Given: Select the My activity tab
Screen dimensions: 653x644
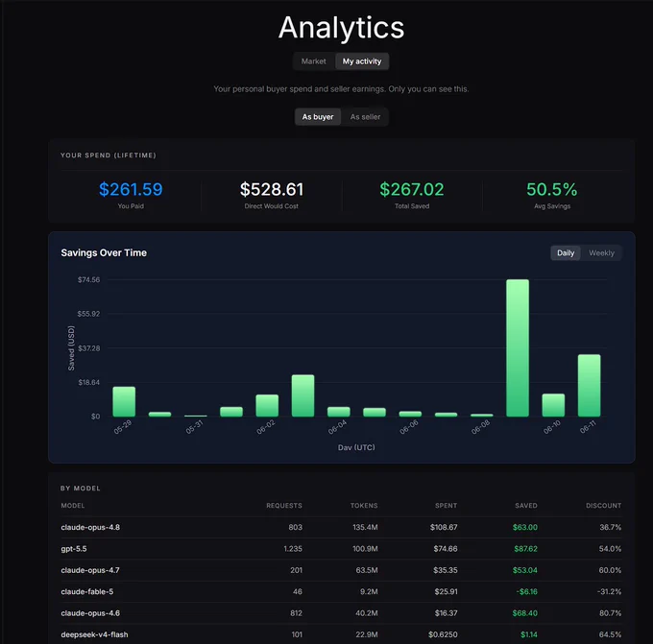Looking at the screenshot, I should pyautogui.click(x=362, y=61).
